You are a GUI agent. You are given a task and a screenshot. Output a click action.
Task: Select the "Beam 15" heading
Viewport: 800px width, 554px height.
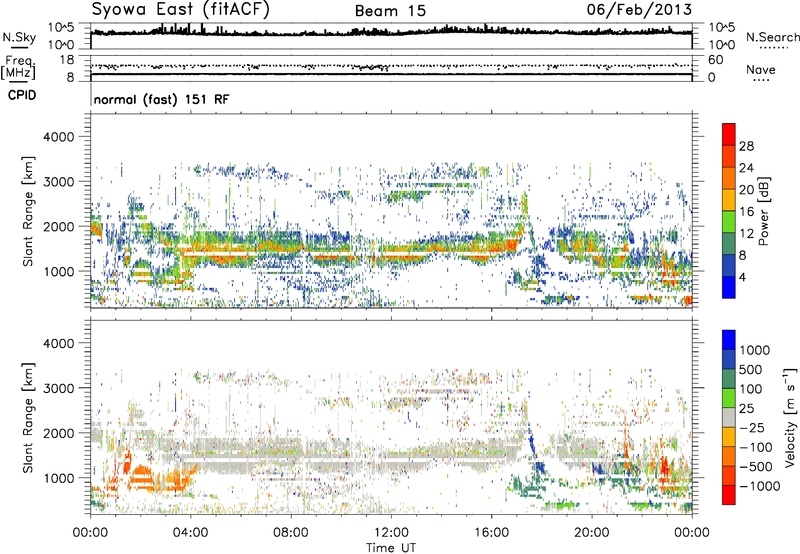tap(390, 11)
